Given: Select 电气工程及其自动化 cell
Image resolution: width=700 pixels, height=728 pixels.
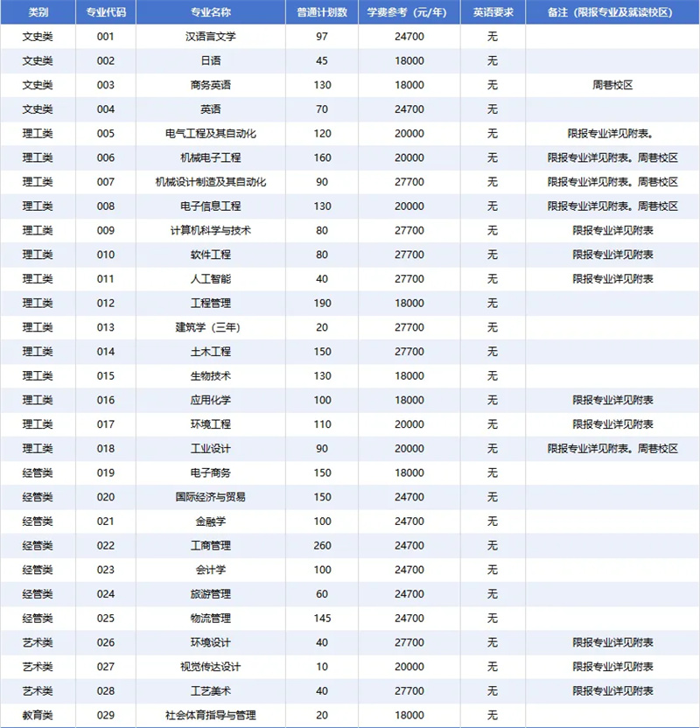Looking at the screenshot, I should click(x=211, y=133).
